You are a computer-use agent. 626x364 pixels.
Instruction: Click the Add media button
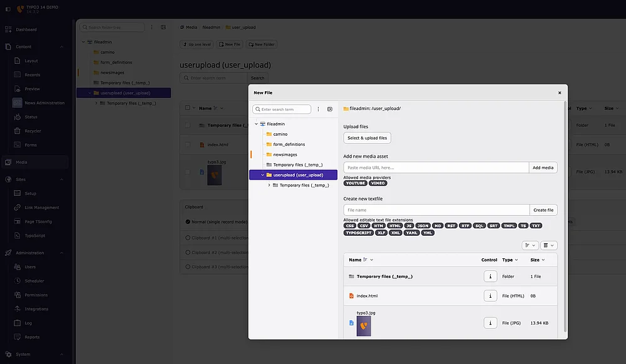pos(543,168)
